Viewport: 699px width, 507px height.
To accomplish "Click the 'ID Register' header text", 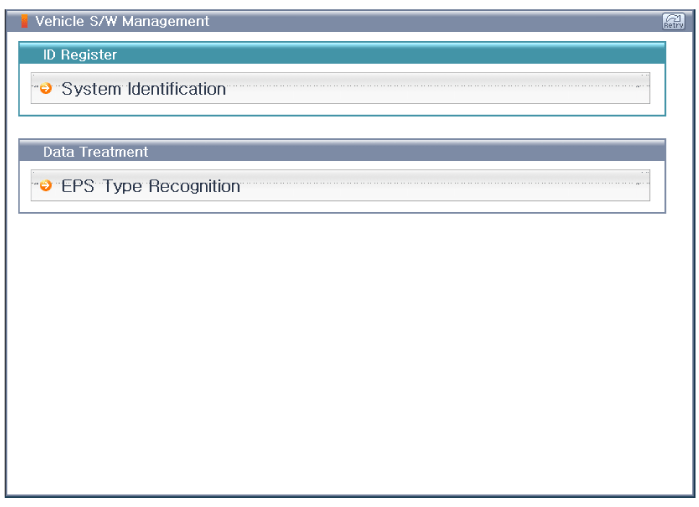I will pos(80,54).
